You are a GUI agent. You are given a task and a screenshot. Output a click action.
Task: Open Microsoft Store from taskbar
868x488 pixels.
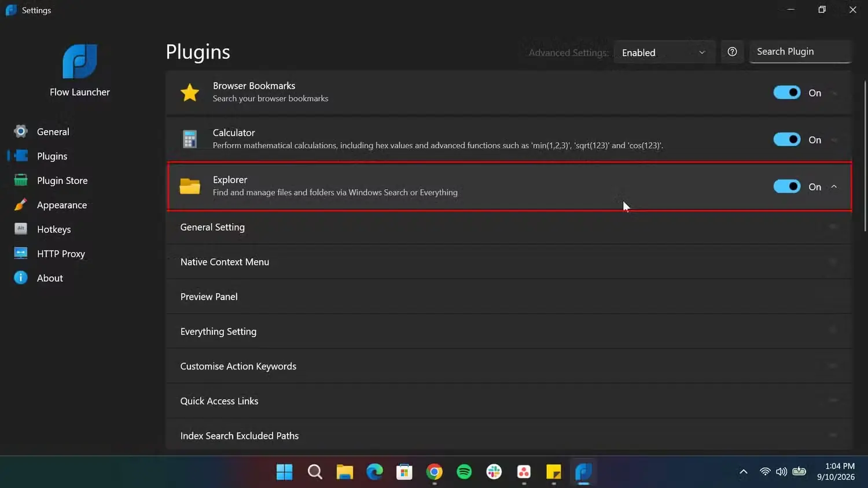point(404,472)
